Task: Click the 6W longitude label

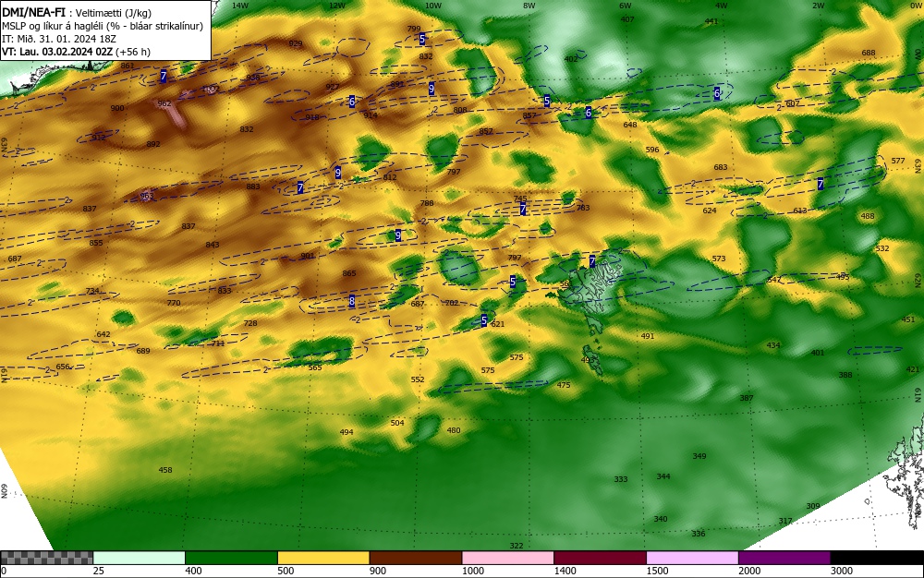Action: 626,6
